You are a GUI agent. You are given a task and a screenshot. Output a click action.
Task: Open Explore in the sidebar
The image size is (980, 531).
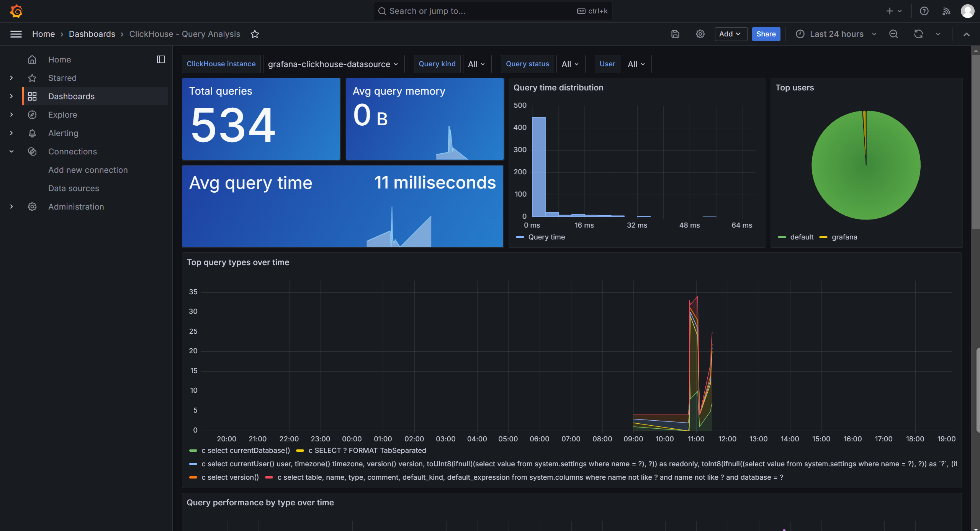click(62, 115)
